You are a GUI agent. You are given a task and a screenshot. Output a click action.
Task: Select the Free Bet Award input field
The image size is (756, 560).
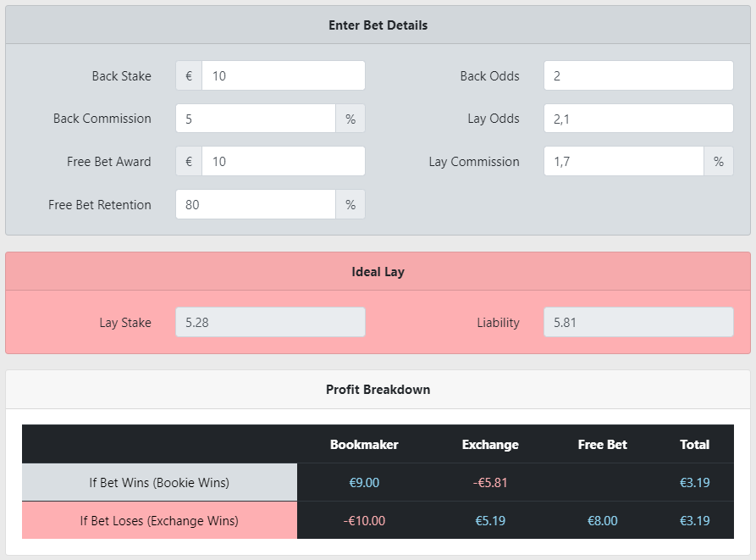283,161
